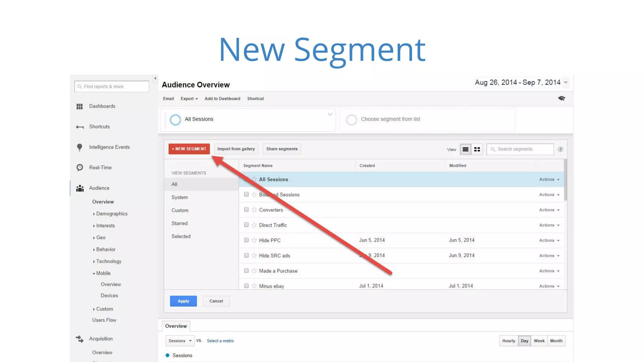This screenshot has height=362, width=644.
Task: Select the Week time granularity tab
Action: click(x=539, y=341)
